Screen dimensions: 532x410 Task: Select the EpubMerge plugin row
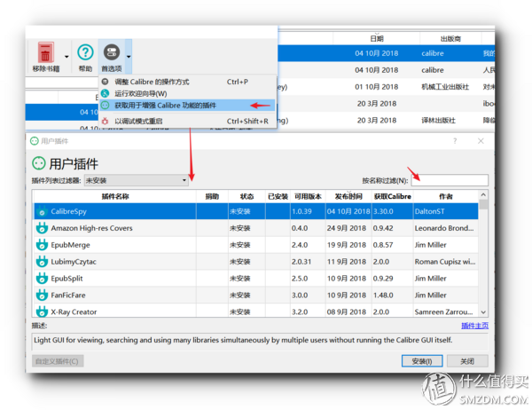coord(256,245)
